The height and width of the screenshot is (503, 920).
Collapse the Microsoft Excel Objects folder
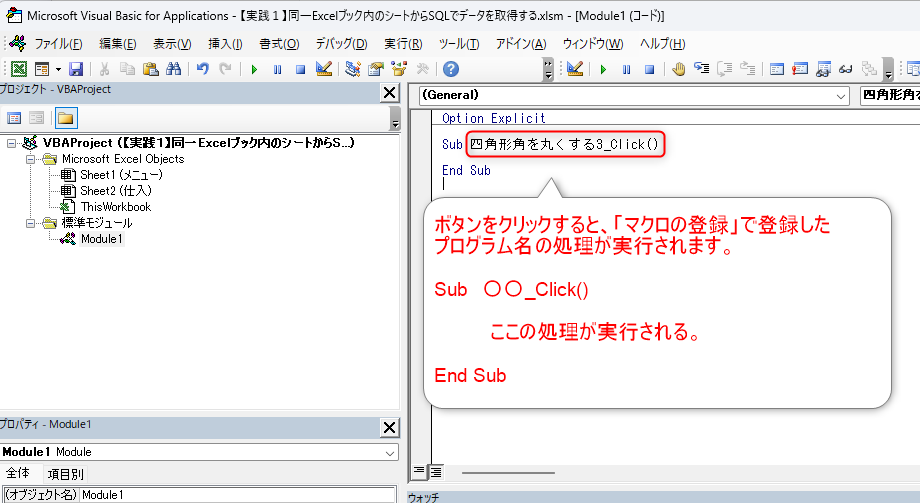pos(31,159)
